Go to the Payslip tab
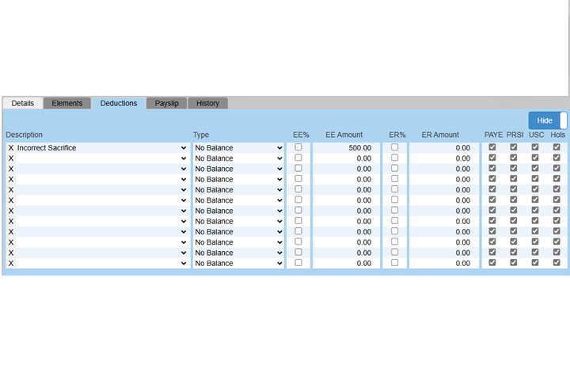The image size is (570, 392). (166, 103)
